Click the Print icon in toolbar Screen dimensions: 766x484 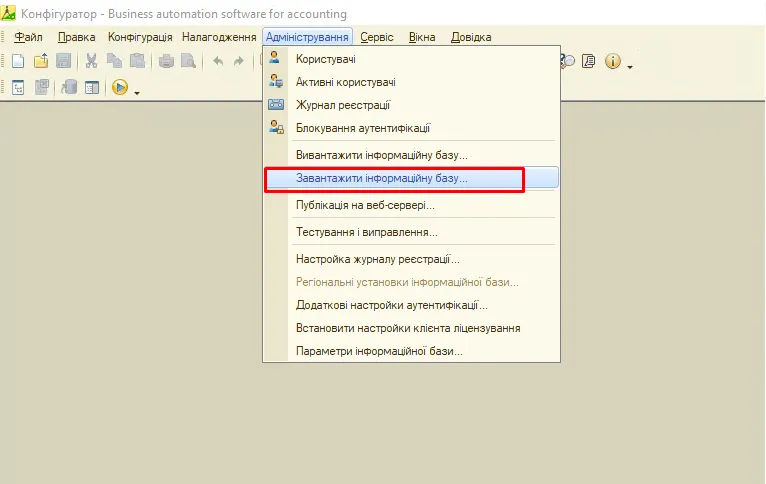166,61
